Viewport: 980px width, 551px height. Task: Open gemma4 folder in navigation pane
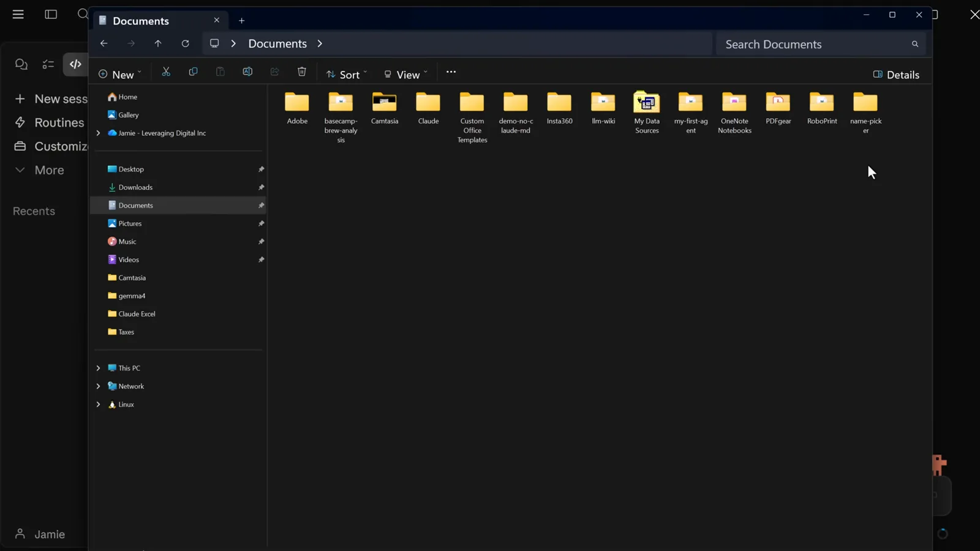click(126, 296)
